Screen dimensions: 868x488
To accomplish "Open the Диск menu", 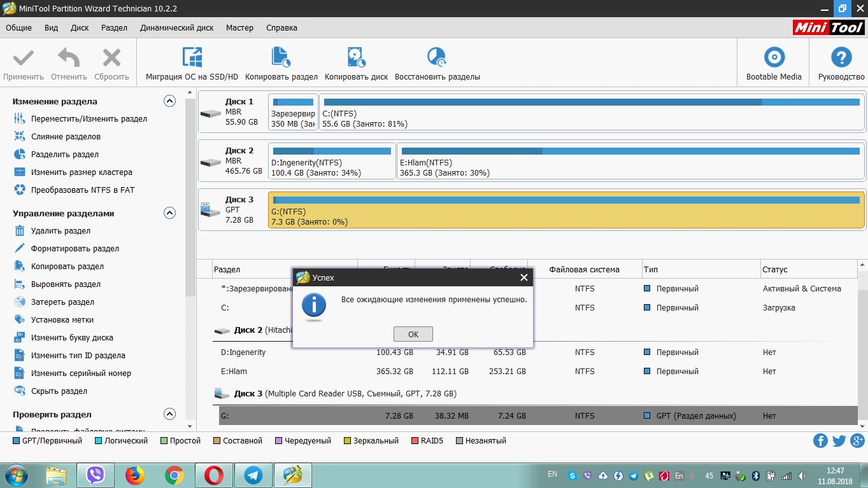I will pos(80,28).
